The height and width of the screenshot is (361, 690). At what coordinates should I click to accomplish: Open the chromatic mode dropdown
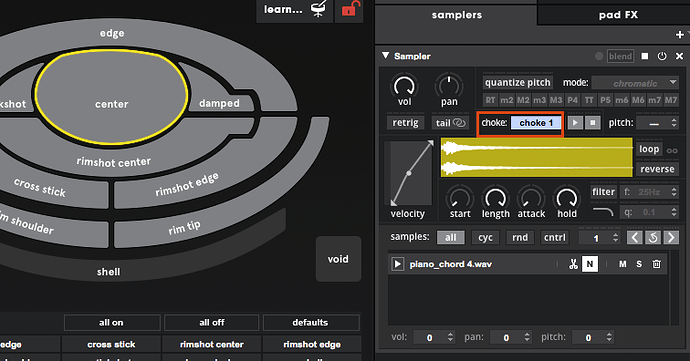[x=635, y=83]
